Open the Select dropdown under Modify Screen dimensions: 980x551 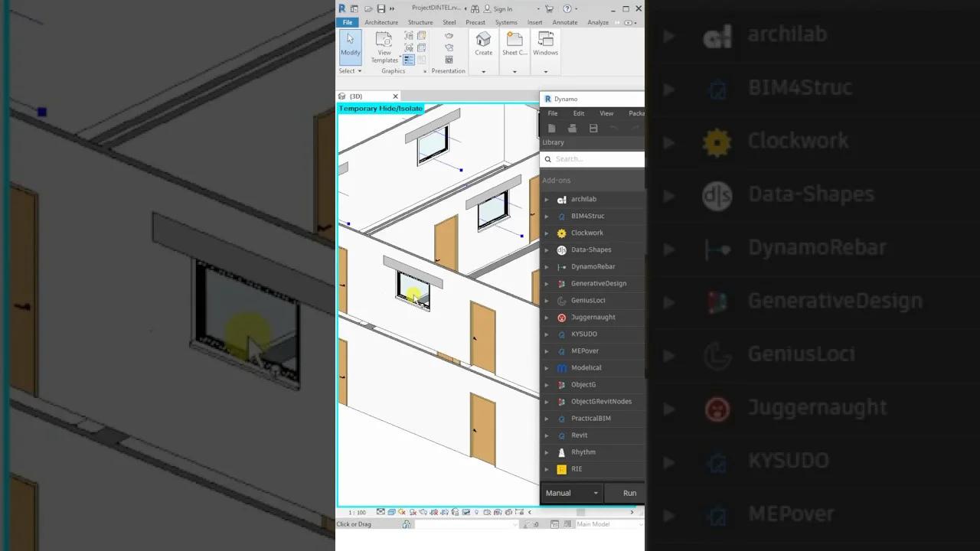[x=350, y=71]
